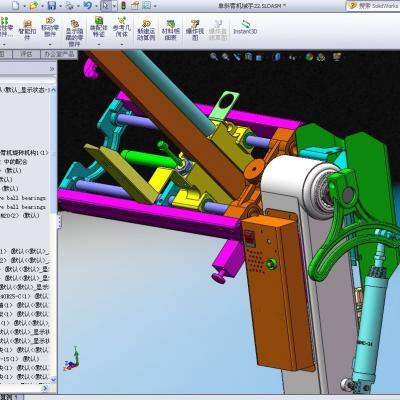Click the tree scrollbar up arrow

[53, 90]
